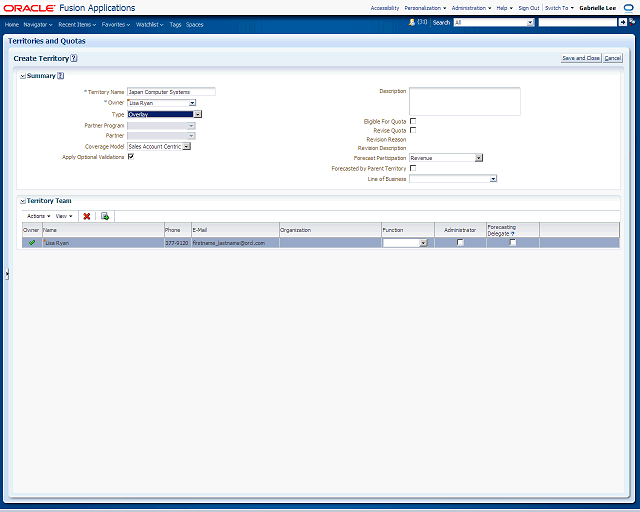Open the Help menu
The width and height of the screenshot is (640, 512).
tap(504, 8)
